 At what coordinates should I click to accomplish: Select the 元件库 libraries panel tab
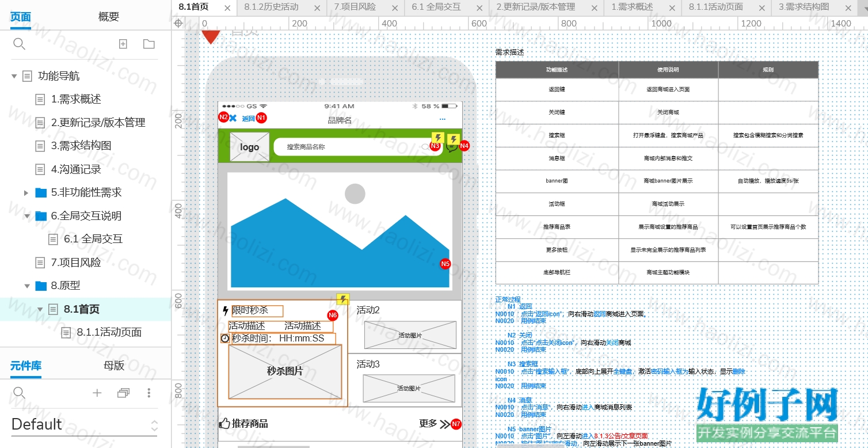(x=26, y=365)
